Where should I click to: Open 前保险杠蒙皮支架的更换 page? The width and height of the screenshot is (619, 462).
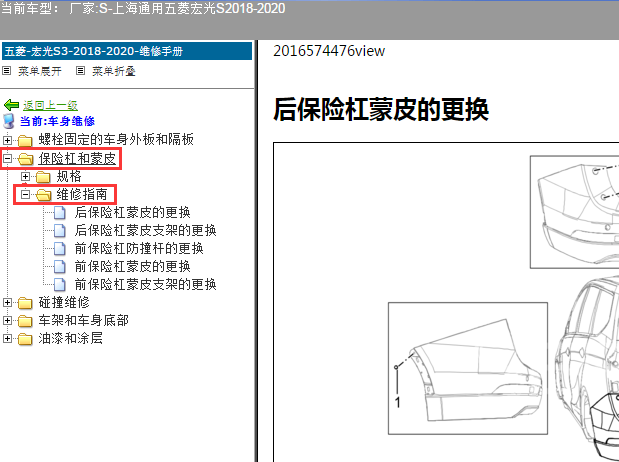pyautogui.click(x=145, y=284)
